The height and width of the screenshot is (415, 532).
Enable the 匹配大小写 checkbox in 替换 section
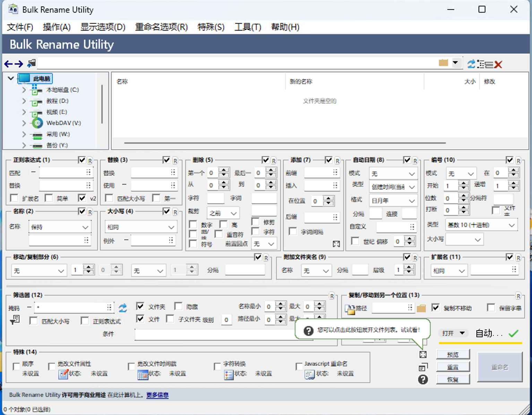tap(109, 198)
